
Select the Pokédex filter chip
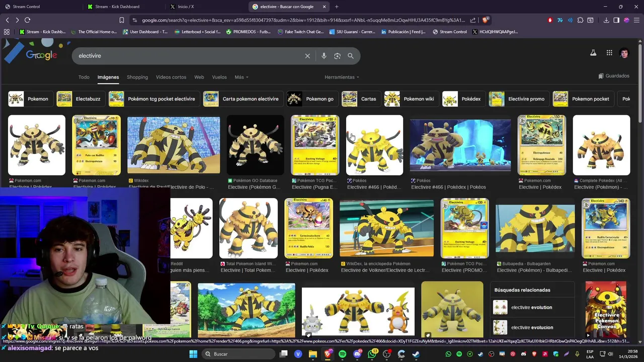point(463,99)
